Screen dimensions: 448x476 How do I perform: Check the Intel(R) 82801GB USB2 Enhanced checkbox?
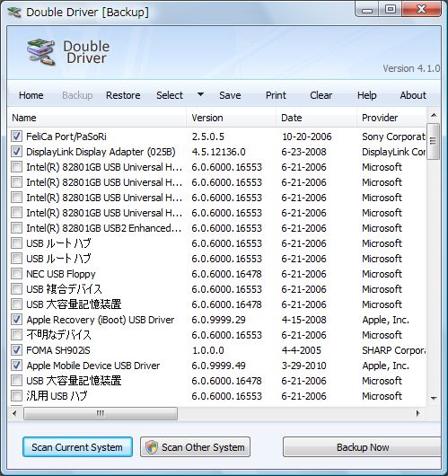point(16,228)
